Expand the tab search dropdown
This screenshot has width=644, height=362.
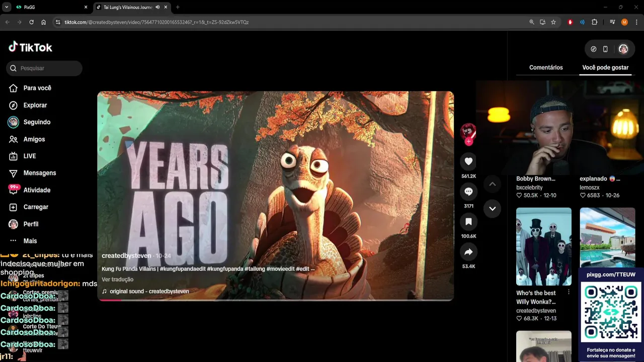click(x=7, y=8)
